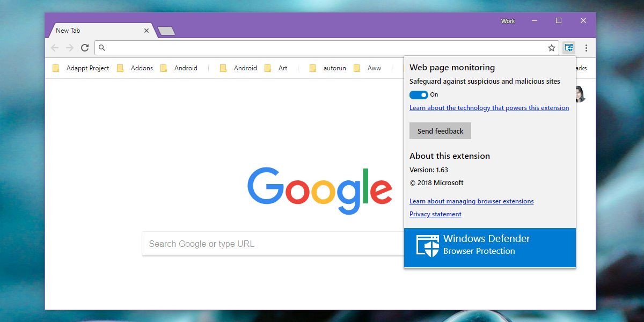Click the © 2018 Microsoft text
Screen dimensions: 644x322
[x=436, y=182]
